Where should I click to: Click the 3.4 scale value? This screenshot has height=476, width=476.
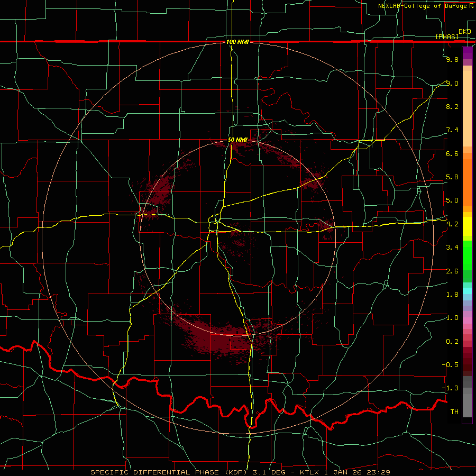(452, 248)
